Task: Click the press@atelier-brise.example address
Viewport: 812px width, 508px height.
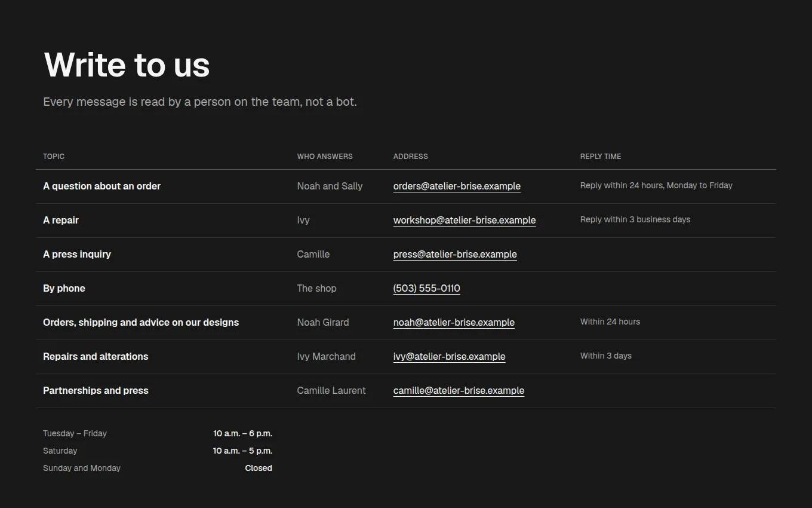Action: [455, 255]
